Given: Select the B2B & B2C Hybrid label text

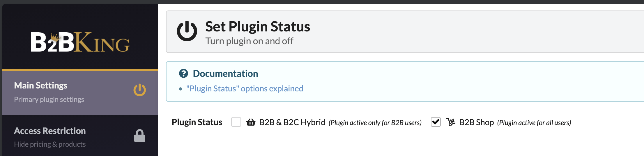Looking at the screenshot, I should (x=292, y=122).
